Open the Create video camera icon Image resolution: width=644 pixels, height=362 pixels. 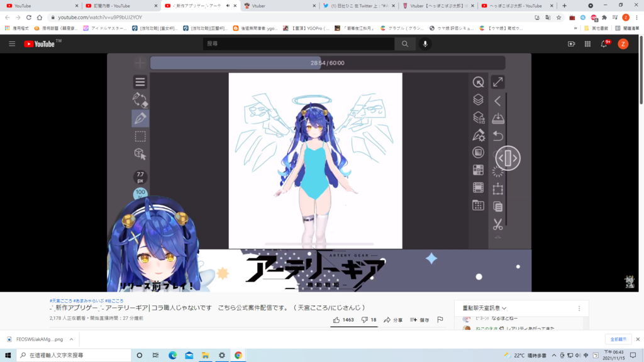(571, 44)
